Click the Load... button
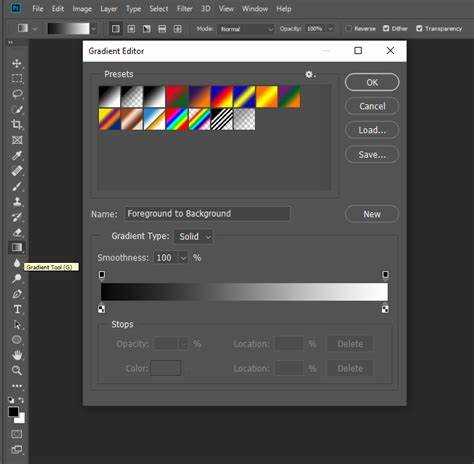Image resolution: width=474 pixels, height=464 pixels. pos(372,130)
